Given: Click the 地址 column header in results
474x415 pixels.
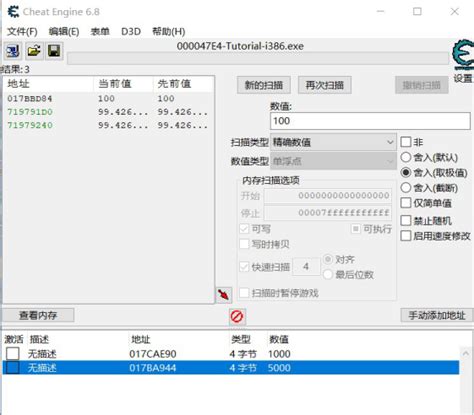Looking at the screenshot, I should coord(18,84).
